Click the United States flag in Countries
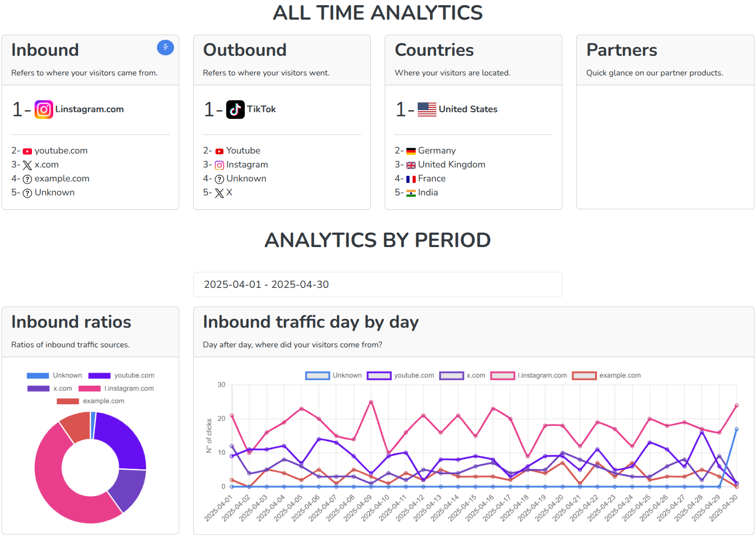 coord(426,109)
